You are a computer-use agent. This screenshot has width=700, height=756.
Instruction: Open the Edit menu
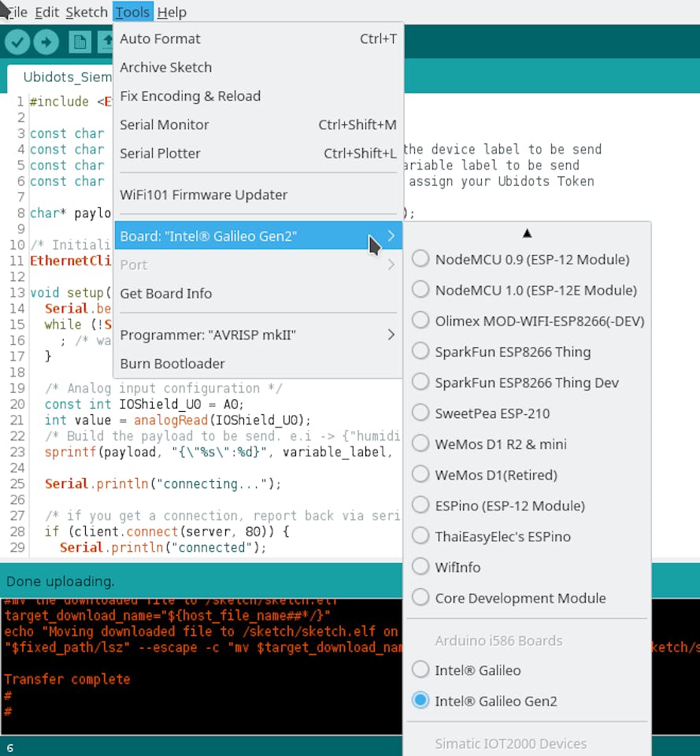point(46,12)
